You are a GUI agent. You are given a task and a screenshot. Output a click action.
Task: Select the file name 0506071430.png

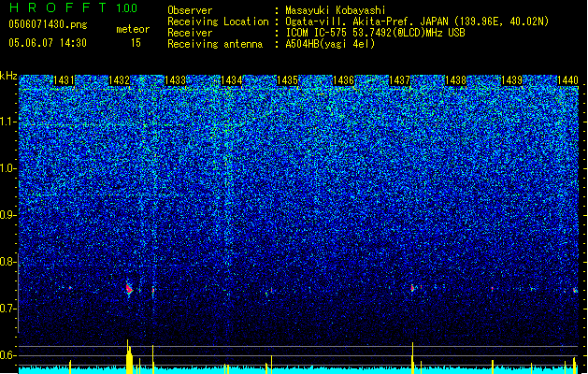[48, 24]
